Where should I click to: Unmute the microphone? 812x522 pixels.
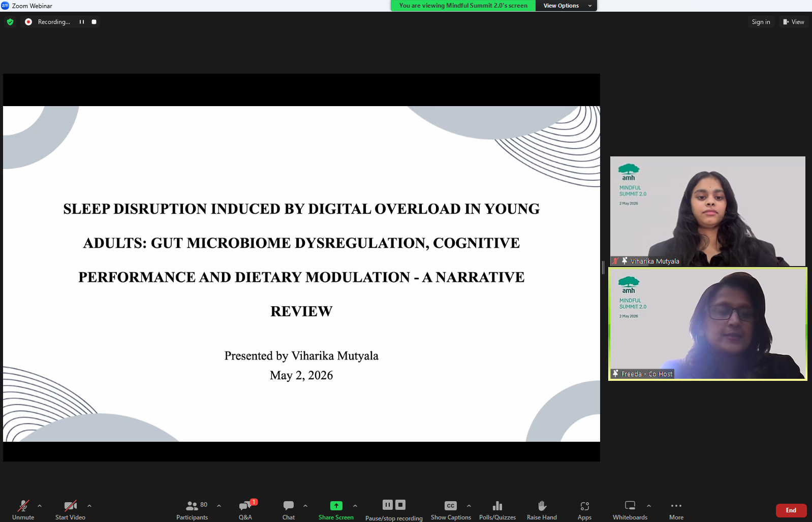point(23,510)
